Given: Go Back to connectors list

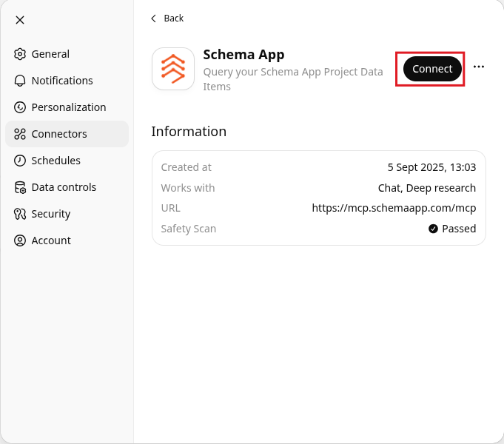Looking at the screenshot, I should coord(167,18).
